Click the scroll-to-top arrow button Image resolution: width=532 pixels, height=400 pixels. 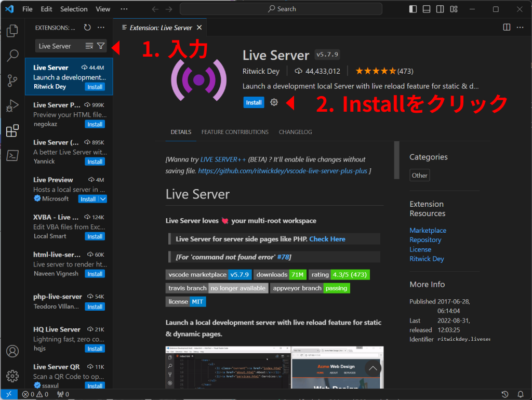pos(373,368)
